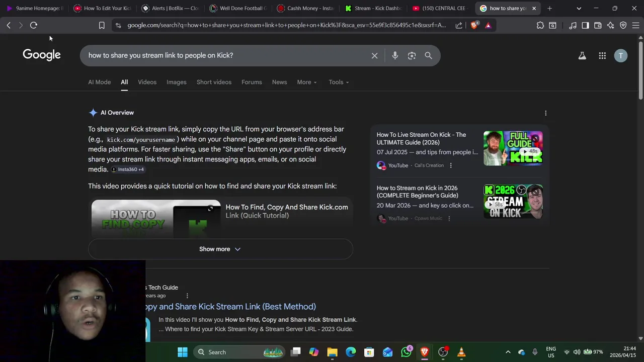Start voice search with microphone icon
The height and width of the screenshot is (362, 644).
coord(395,56)
